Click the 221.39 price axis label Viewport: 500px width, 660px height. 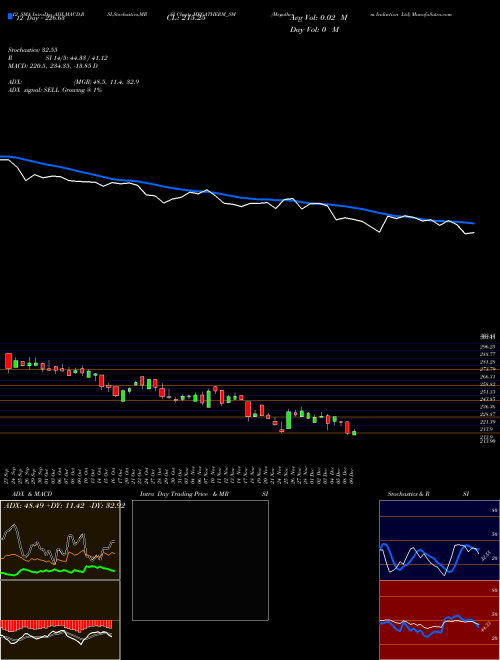pos(488,422)
